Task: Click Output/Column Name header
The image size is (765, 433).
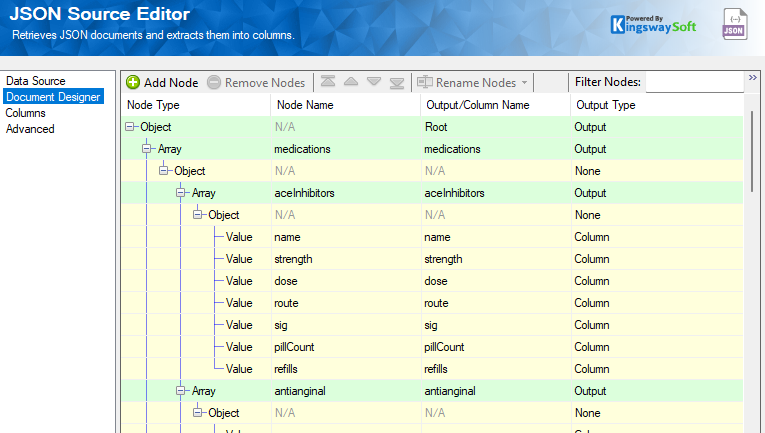Action: (x=496, y=105)
